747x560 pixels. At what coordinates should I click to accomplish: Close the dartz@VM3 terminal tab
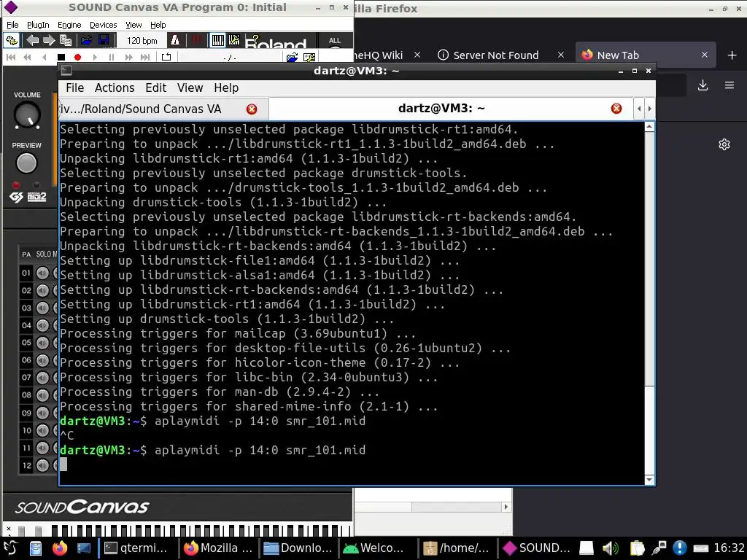[616, 109]
